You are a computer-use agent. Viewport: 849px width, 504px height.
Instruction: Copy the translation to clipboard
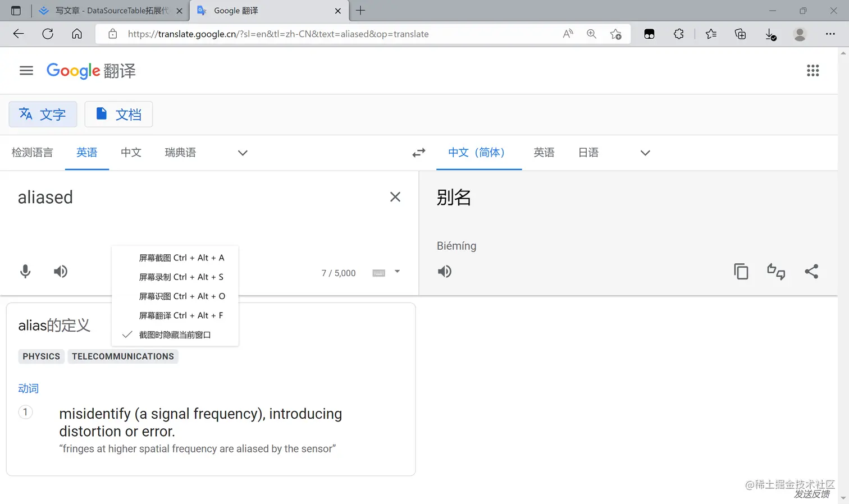(741, 272)
